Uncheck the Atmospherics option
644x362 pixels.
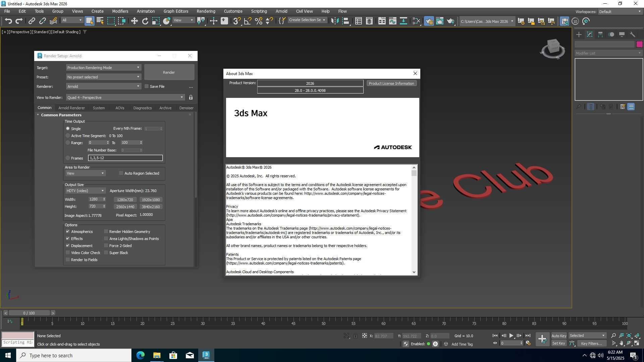pos(68,232)
